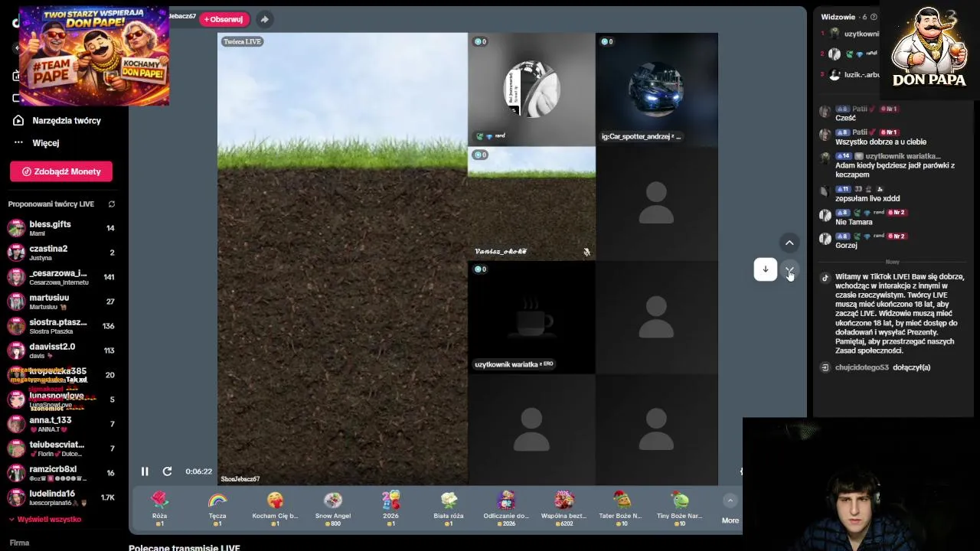980x551 pixels.
Task: Click the Zdobądź Monety button
Action: tap(61, 171)
